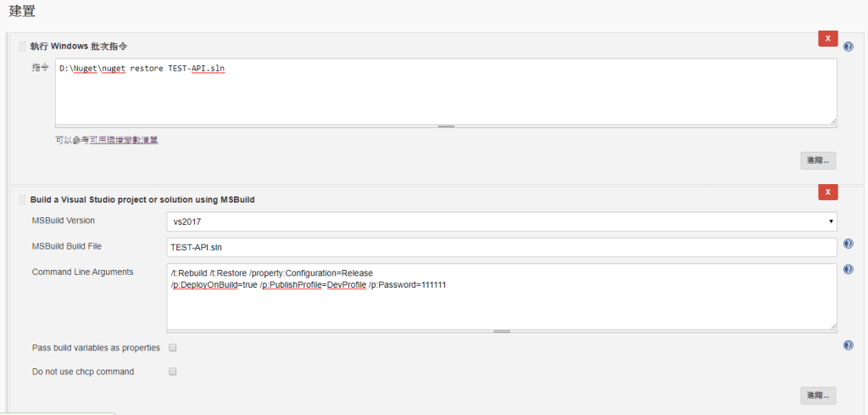Expand advanced options for the Windows batch step

coord(818,160)
